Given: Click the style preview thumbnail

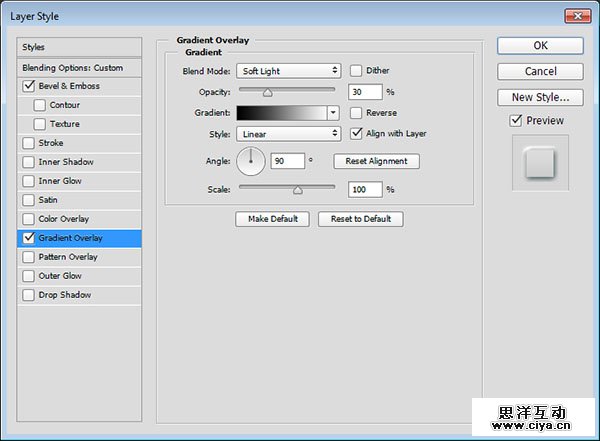Looking at the screenshot, I should (540, 163).
